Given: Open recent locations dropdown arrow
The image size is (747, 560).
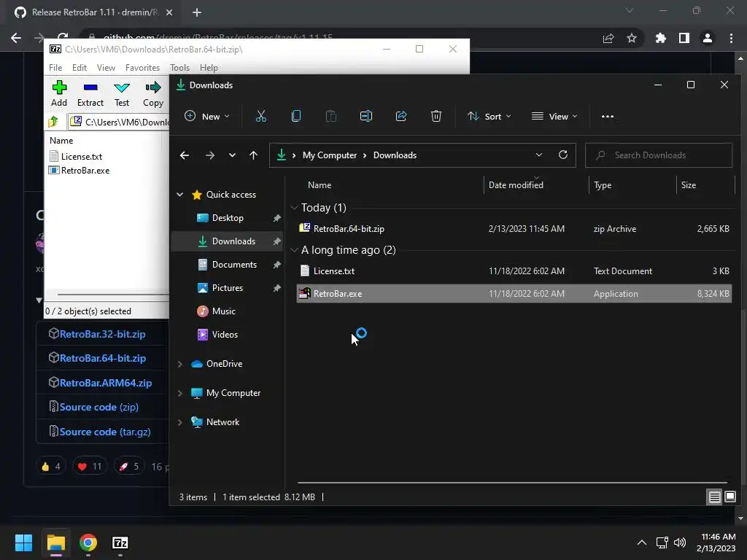Looking at the screenshot, I should [x=232, y=155].
